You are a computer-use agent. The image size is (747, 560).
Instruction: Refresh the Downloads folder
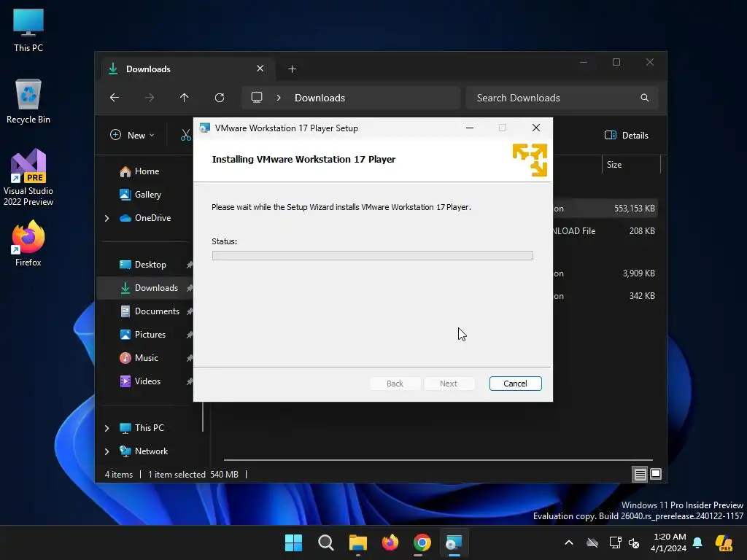tap(220, 98)
